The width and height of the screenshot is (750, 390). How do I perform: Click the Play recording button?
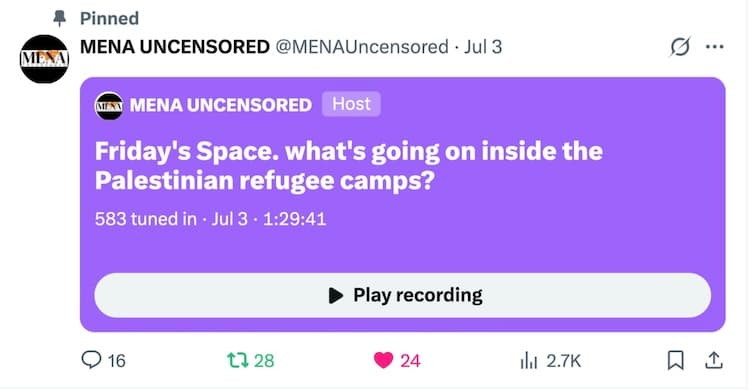pos(402,295)
